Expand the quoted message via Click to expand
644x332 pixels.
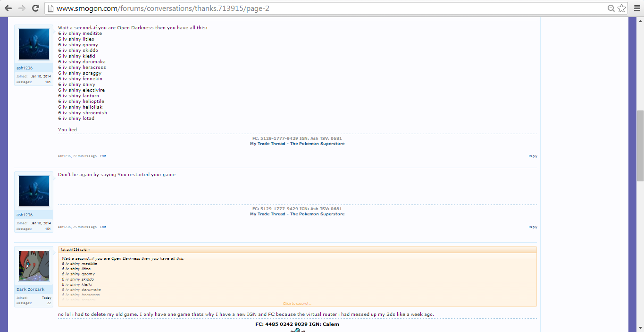coord(297,303)
